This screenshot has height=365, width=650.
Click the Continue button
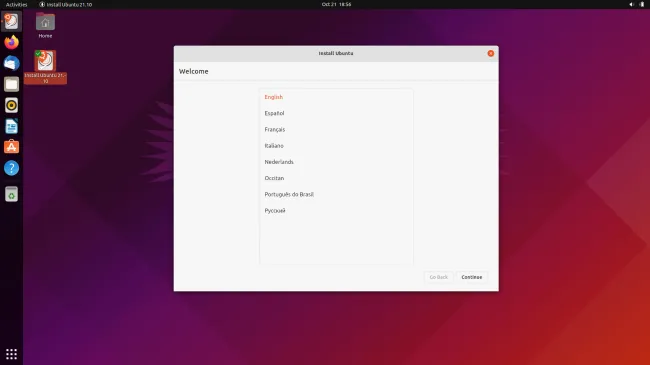coord(472,277)
